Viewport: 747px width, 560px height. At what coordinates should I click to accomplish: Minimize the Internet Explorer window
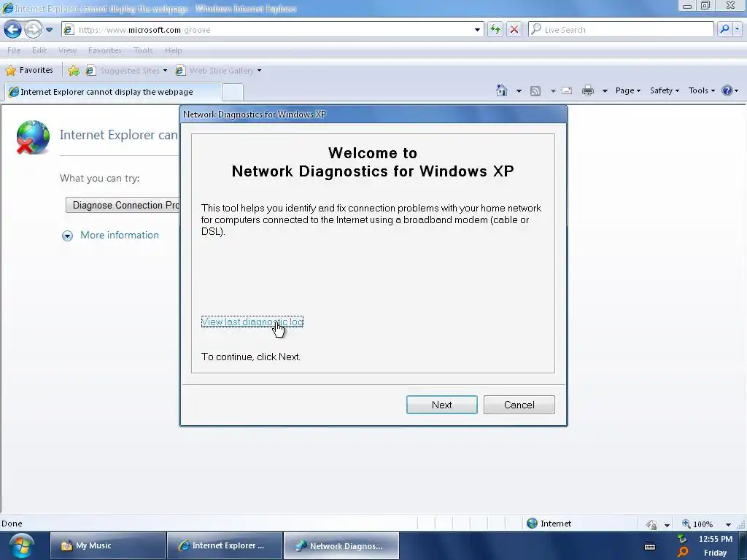[x=687, y=6]
